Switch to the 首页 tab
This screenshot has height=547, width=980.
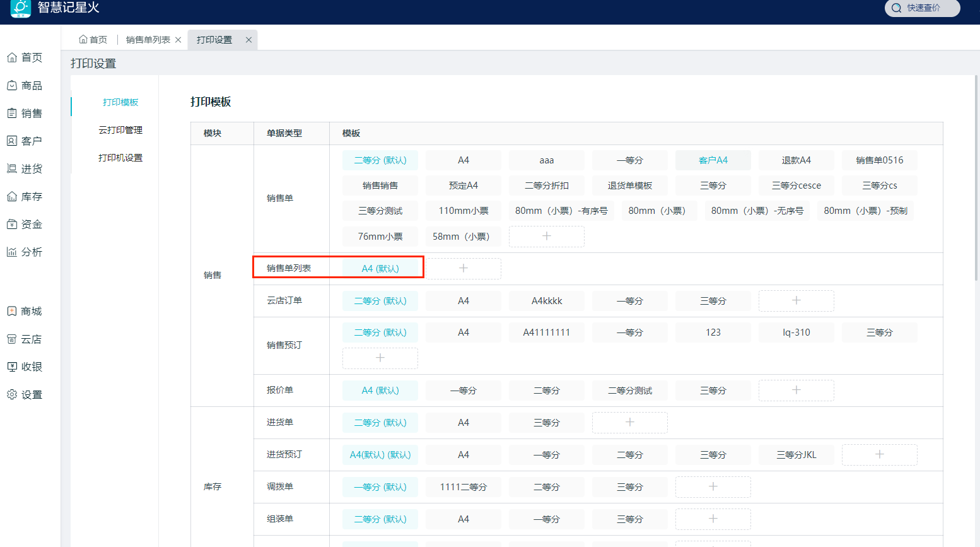[x=93, y=40]
